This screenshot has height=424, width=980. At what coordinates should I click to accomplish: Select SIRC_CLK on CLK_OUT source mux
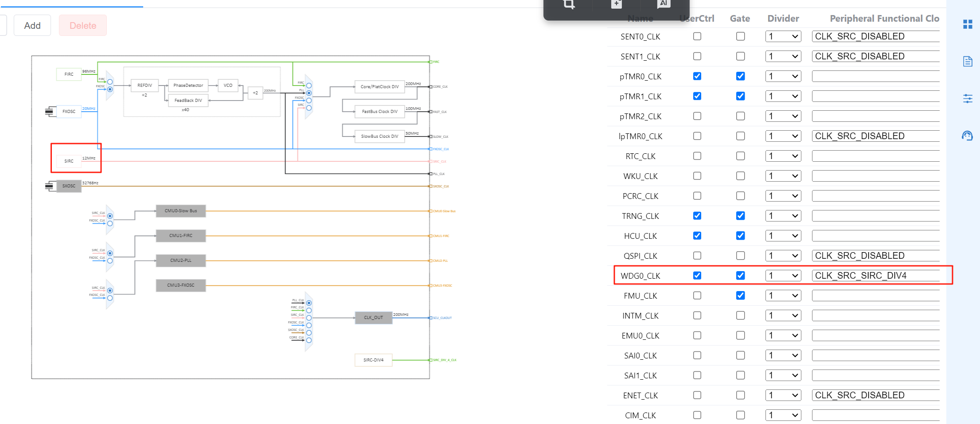pyautogui.click(x=309, y=318)
